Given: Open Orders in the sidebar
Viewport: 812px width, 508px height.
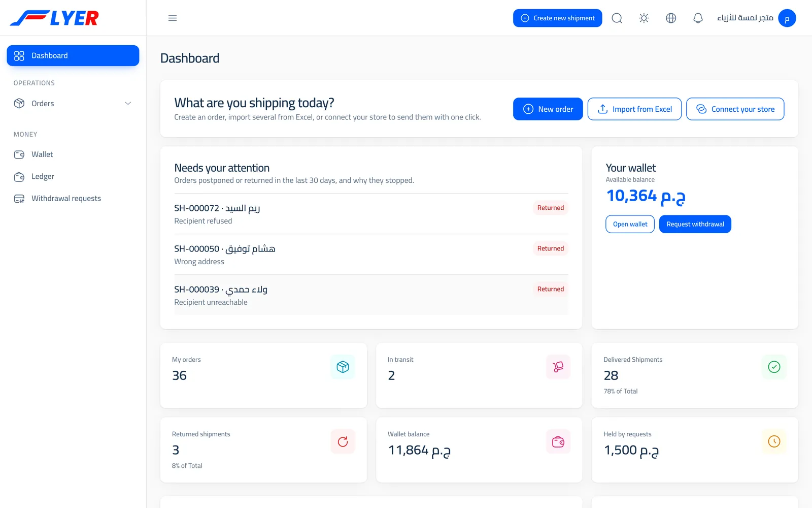Looking at the screenshot, I should [73, 104].
